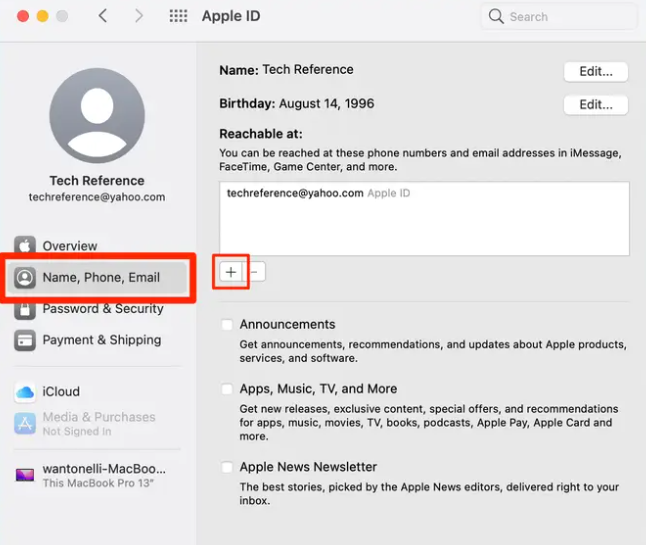Click the Tech Reference name under avatar
Viewport: 646px width, 545px height.
97,180
